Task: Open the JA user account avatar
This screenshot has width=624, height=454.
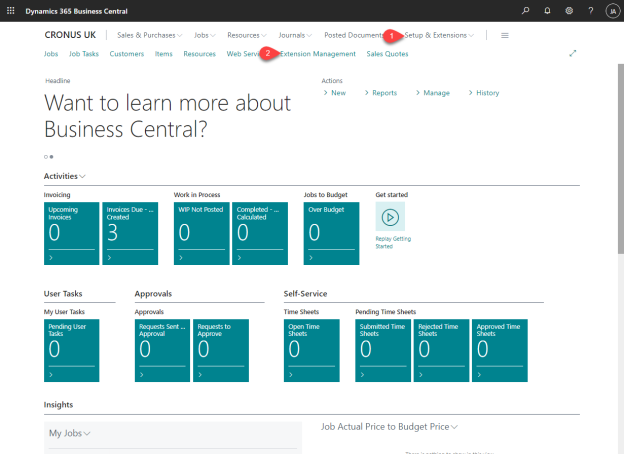Action: pos(613,11)
